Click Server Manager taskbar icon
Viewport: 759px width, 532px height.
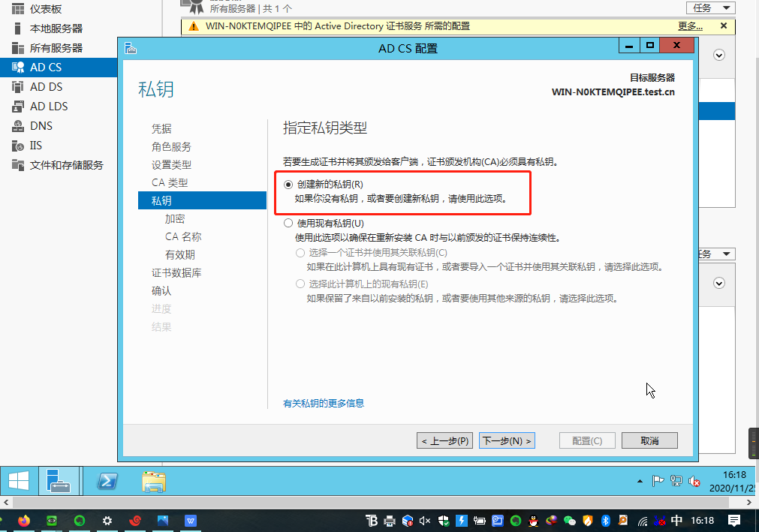(x=59, y=481)
